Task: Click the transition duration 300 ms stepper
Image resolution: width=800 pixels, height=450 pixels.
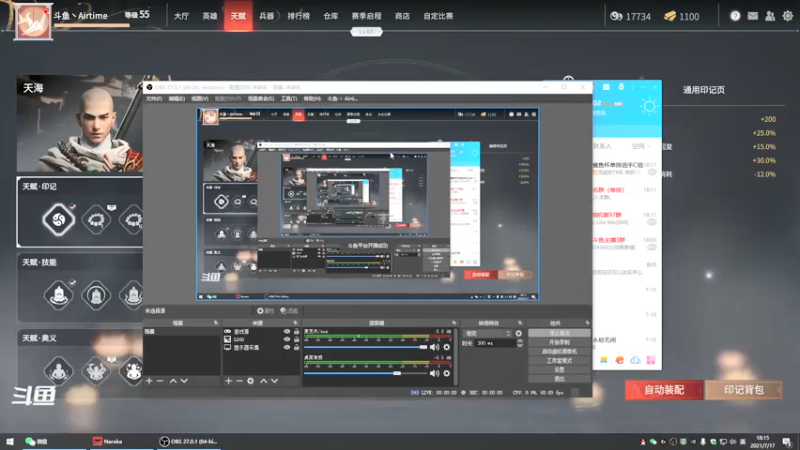Action: (520, 343)
